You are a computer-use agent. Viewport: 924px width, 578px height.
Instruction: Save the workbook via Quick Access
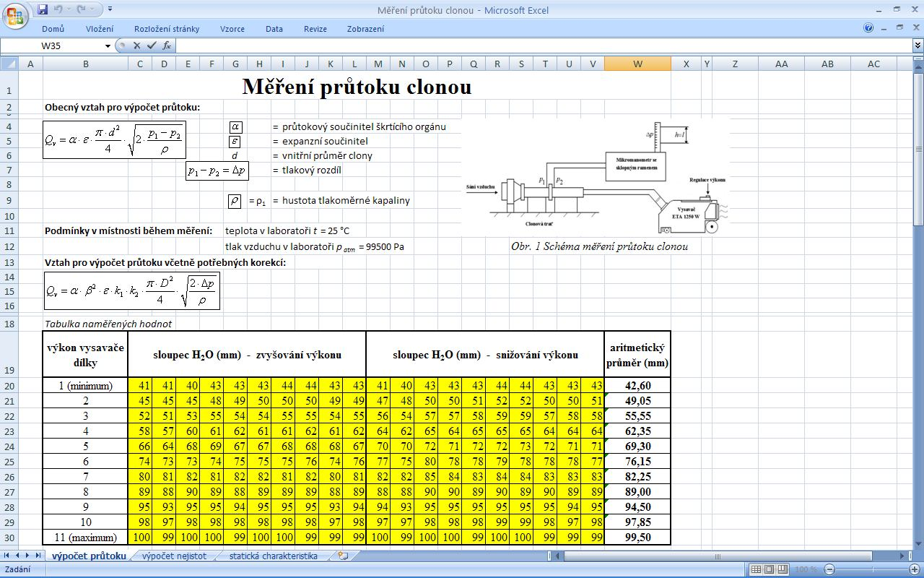[x=43, y=9]
